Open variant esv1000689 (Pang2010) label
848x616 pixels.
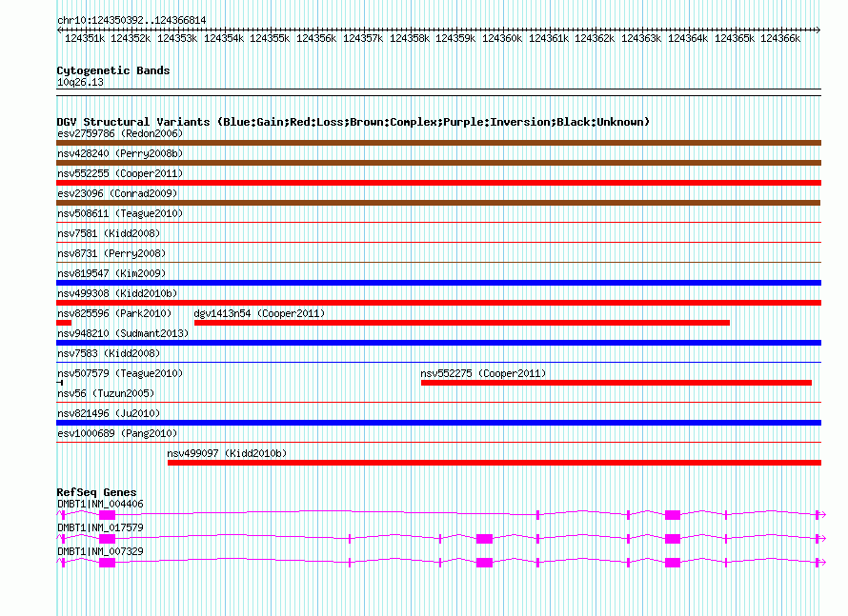pyautogui.click(x=117, y=433)
